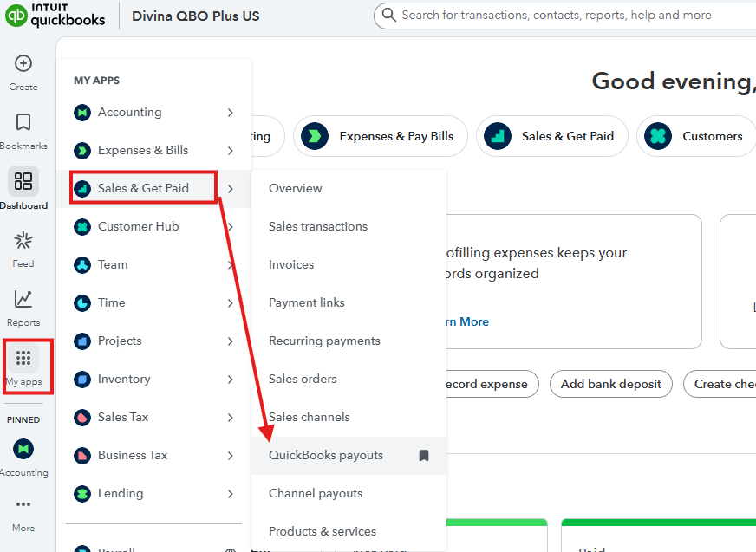This screenshot has width=756, height=552.
Task: Click the Expenses & Bills app icon
Action: pyautogui.click(x=82, y=151)
